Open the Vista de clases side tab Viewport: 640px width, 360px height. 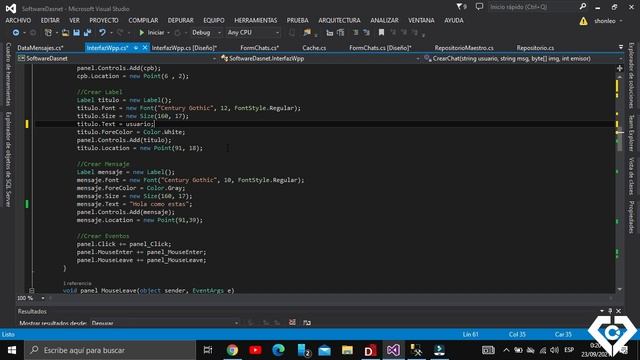(631, 176)
